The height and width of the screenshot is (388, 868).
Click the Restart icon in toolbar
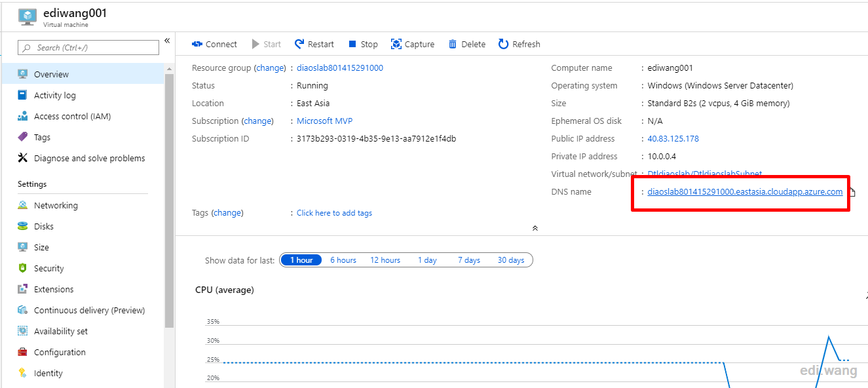[299, 44]
